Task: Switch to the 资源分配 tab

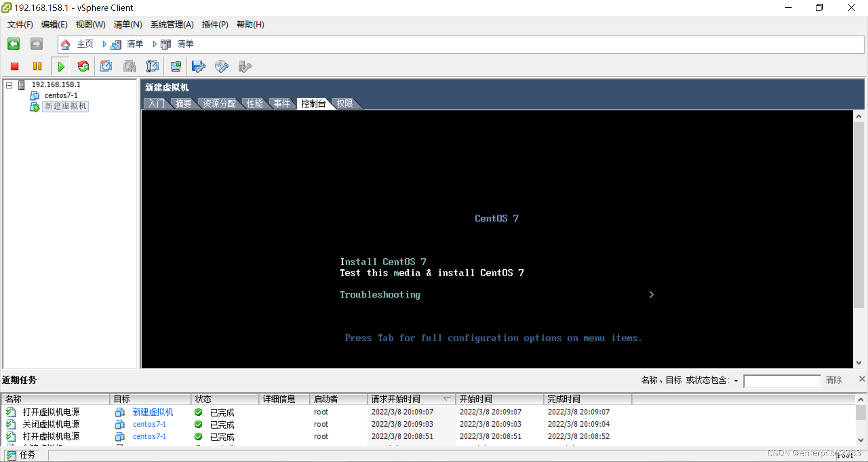Action: pyautogui.click(x=219, y=104)
